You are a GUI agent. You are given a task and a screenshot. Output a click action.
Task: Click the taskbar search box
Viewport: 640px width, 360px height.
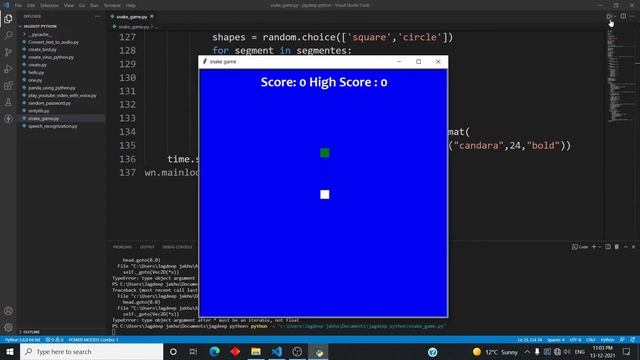91,351
